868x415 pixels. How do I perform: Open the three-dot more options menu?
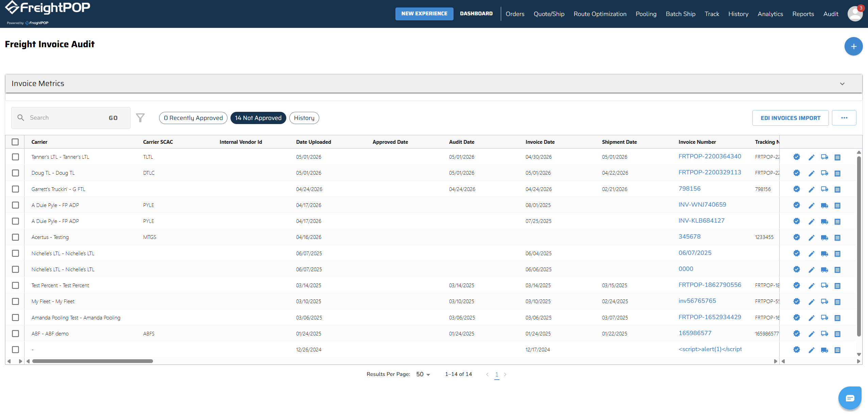tap(844, 118)
